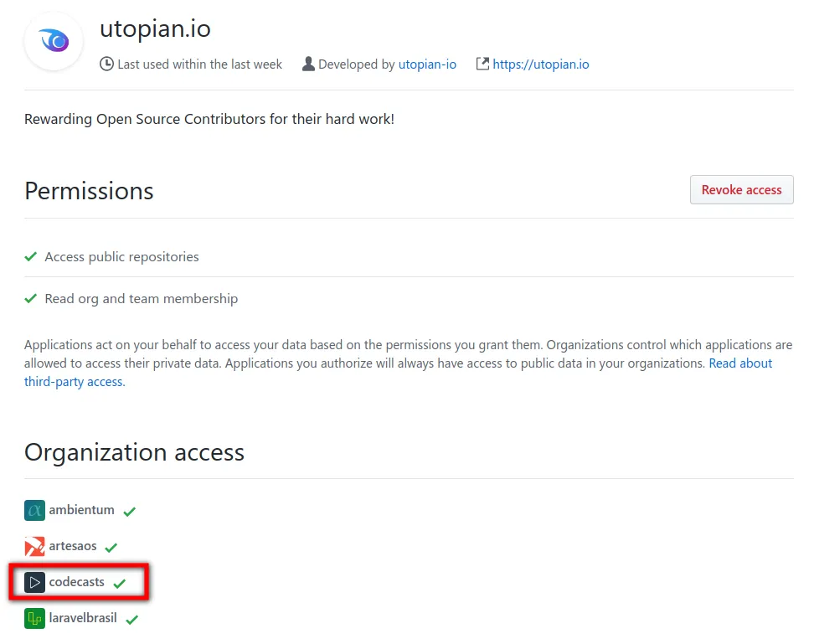The height and width of the screenshot is (644, 814).
Task: Select the ambientum organization name
Action: click(81, 510)
